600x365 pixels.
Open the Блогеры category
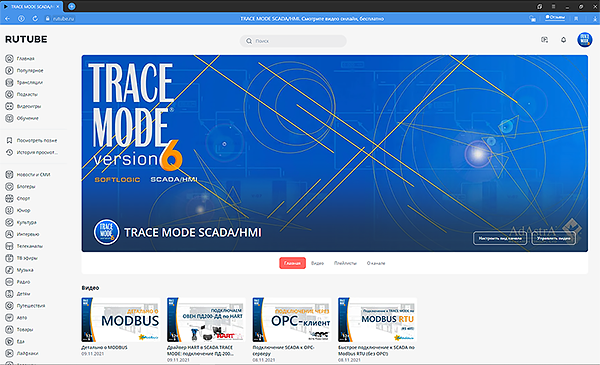[x=20, y=186]
